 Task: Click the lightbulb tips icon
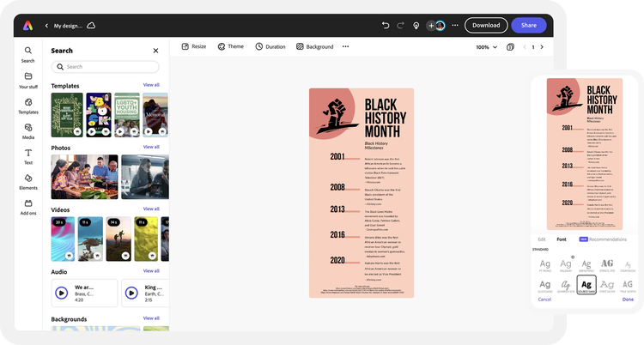click(x=416, y=26)
